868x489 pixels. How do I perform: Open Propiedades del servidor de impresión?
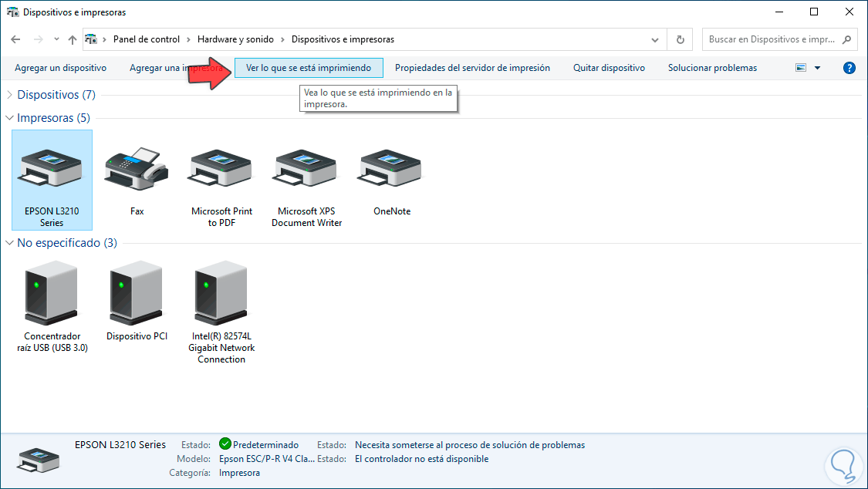coord(472,68)
